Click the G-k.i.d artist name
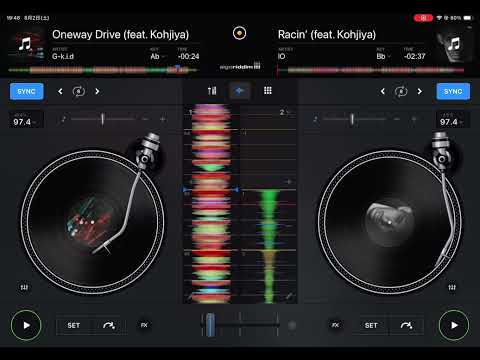 pyautogui.click(x=63, y=56)
